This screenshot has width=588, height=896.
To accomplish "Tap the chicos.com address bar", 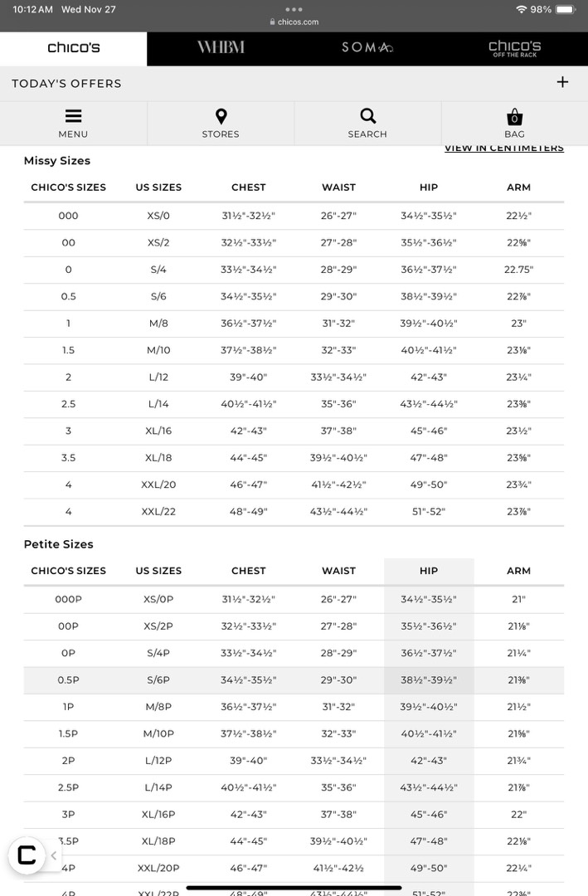I will tap(294, 22).
